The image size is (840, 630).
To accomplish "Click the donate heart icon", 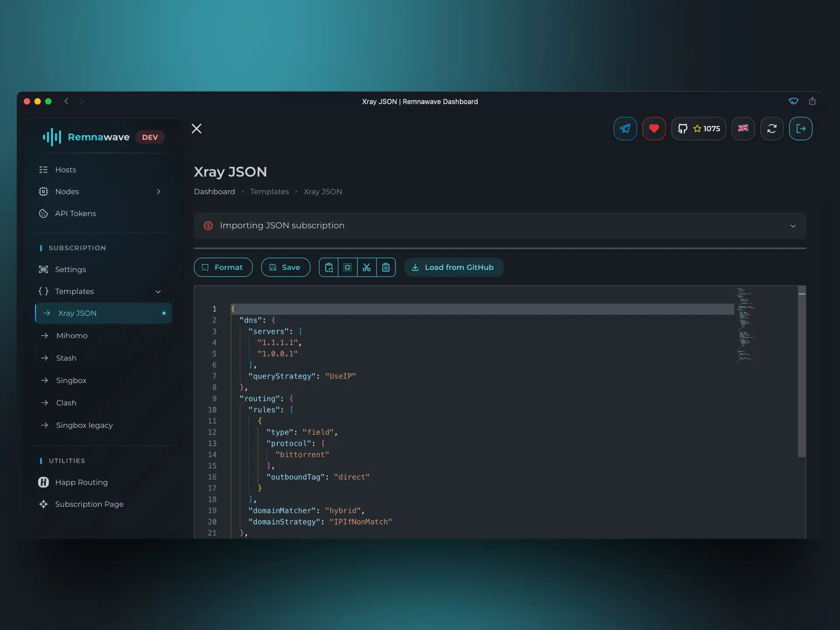I will 654,129.
